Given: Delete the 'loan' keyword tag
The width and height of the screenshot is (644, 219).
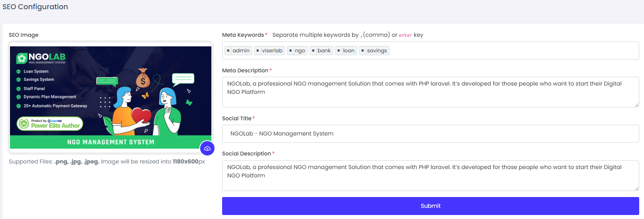Looking at the screenshot, I should click(339, 51).
